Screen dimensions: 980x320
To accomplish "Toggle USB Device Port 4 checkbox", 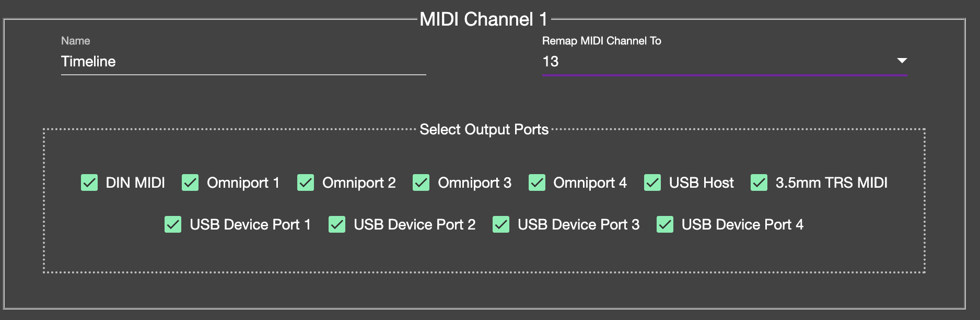I will click(x=665, y=224).
